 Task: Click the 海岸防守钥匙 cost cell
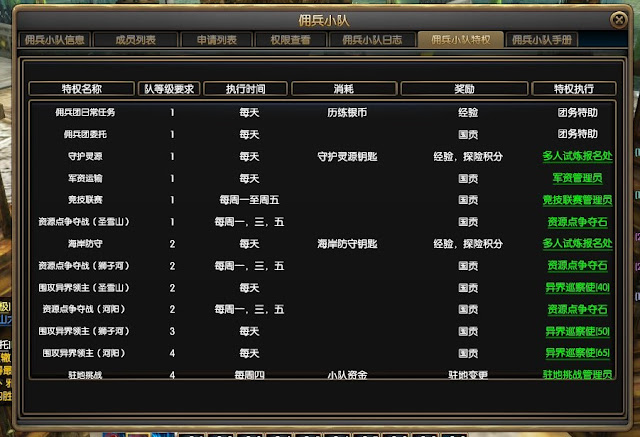tap(347, 244)
